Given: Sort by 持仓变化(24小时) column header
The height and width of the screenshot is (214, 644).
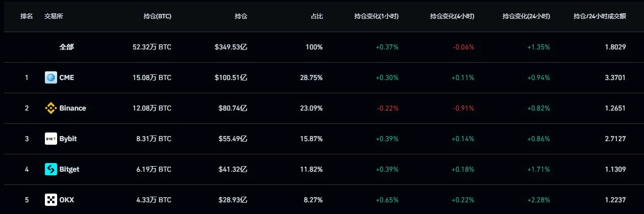Looking at the screenshot, I should tap(526, 16).
